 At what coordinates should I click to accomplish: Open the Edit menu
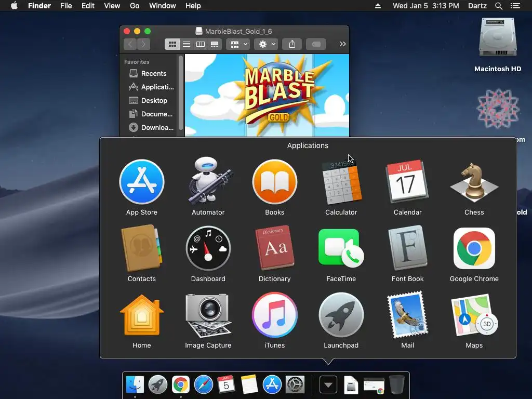pyautogui.click(x=88, y=6)
